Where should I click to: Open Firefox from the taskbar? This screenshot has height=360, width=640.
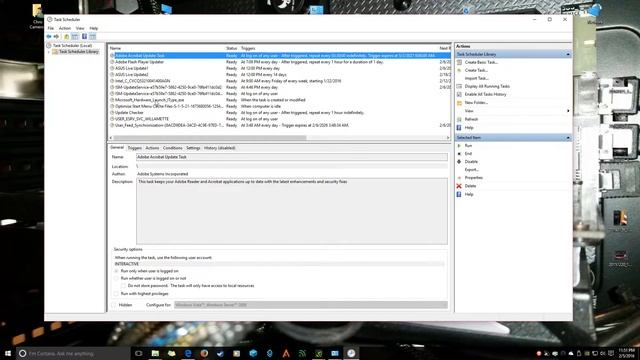(x=204, y=353)
